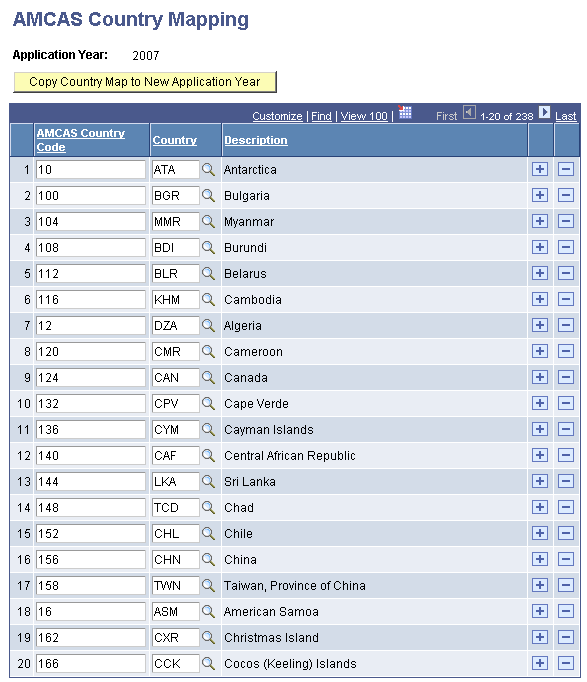Delete the Bulgaria row
This screenshot has width=587, height=682.
click(x=566, y=195)
